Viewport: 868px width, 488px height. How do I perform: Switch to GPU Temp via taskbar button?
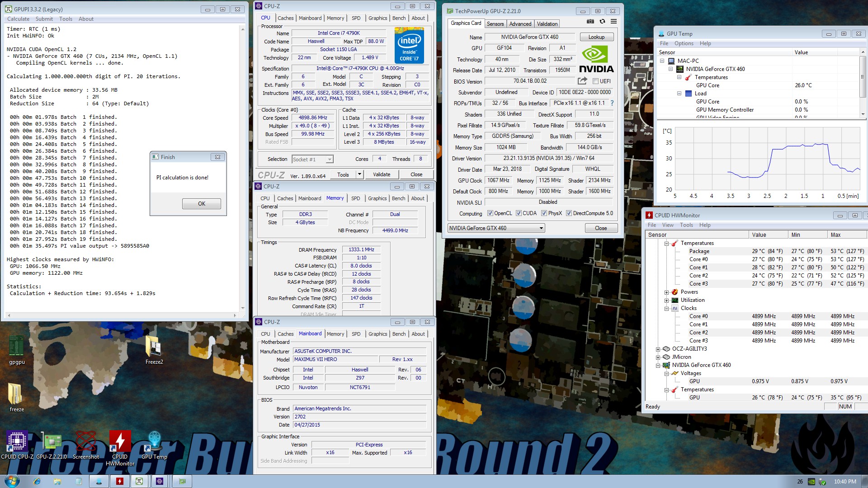pyautogui.click(x=99, y=481)
